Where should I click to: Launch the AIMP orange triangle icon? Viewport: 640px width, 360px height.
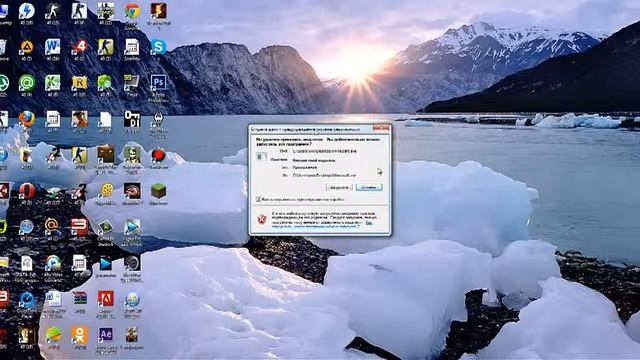coord(27,47)
